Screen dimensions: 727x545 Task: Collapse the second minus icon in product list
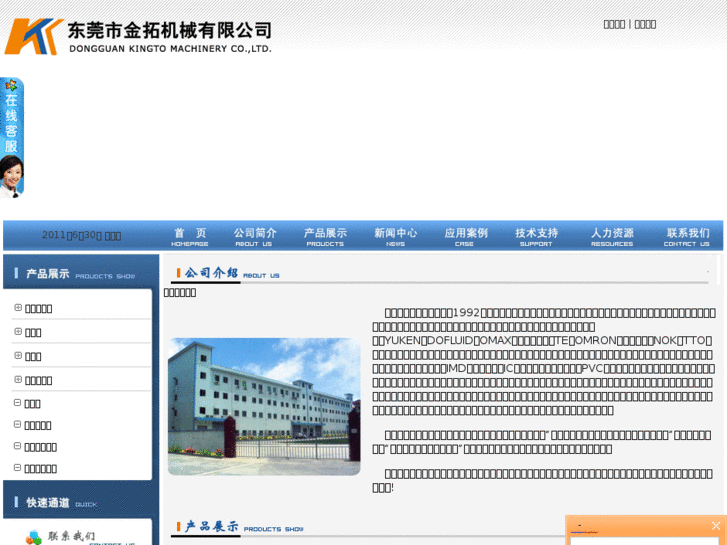(17, 424)
